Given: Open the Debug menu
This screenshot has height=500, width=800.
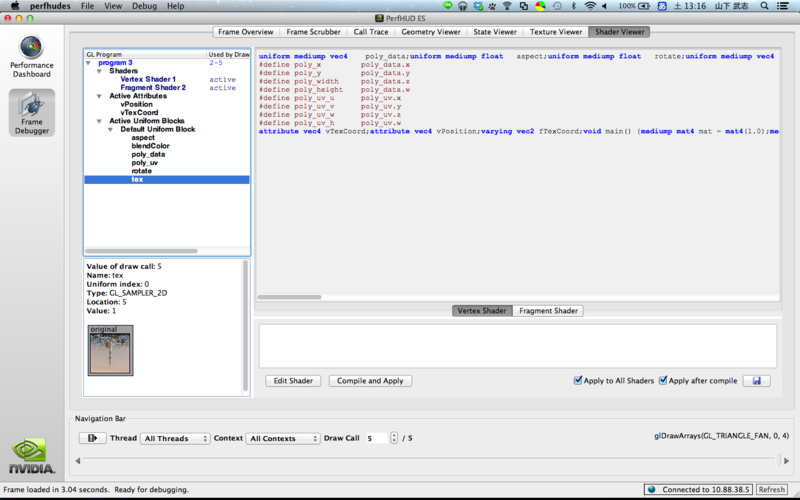Looking at the screenshot, I should click(144, 6).
